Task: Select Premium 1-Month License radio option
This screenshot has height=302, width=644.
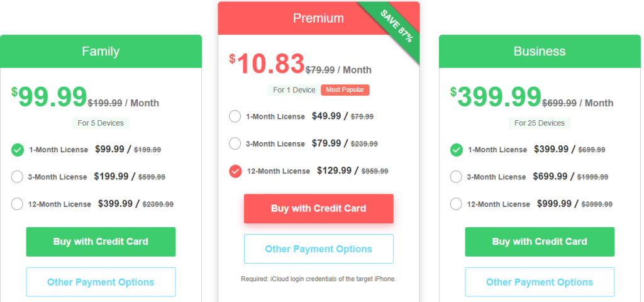Action: tap(235, 116)
